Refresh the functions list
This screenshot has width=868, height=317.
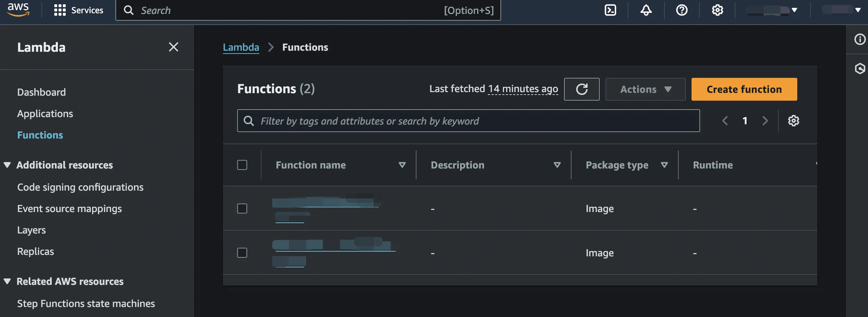582,89
